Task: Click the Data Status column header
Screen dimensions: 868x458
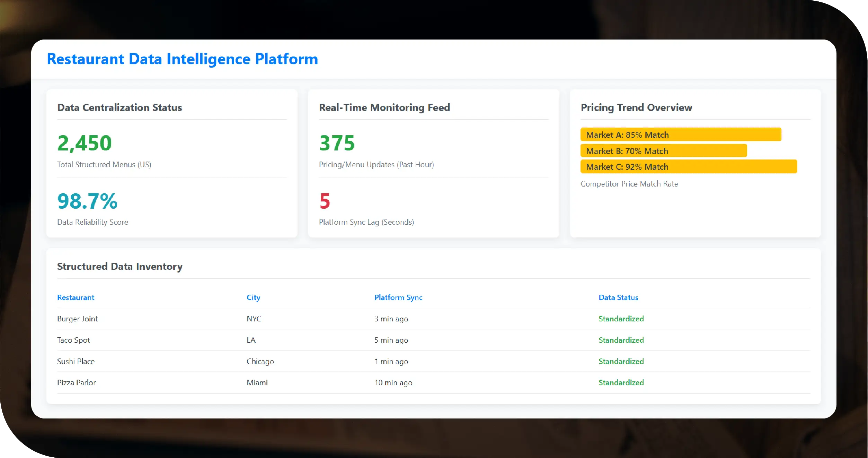Action: (618, 297)
